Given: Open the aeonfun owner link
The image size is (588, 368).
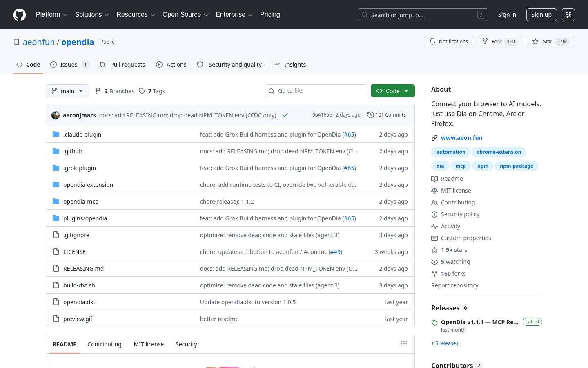Looking at the screenshot, I should pos(39,42).
